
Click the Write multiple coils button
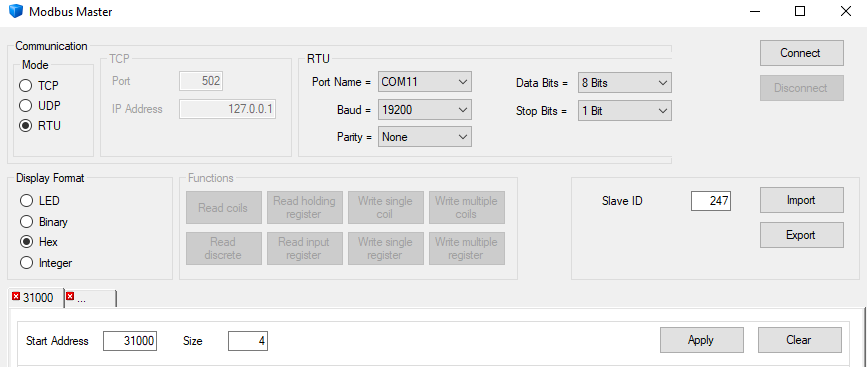(467, 208)
